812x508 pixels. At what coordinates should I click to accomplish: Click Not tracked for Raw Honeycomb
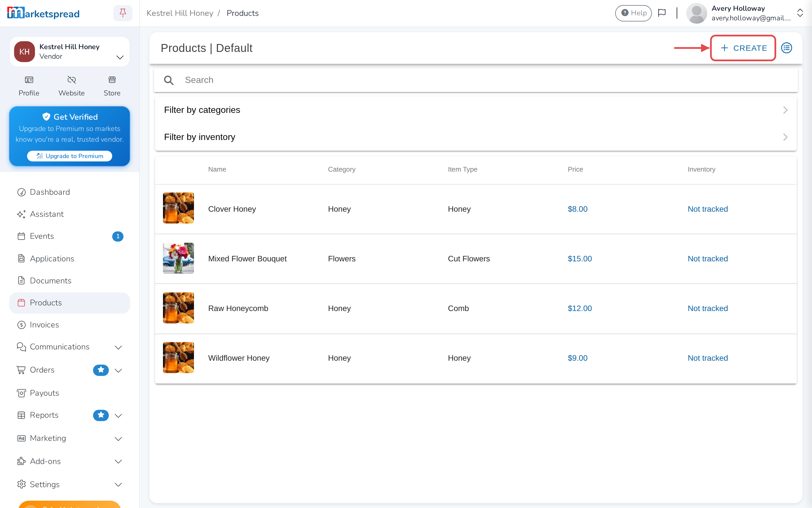pyautogui.click(x=708, y=308)
